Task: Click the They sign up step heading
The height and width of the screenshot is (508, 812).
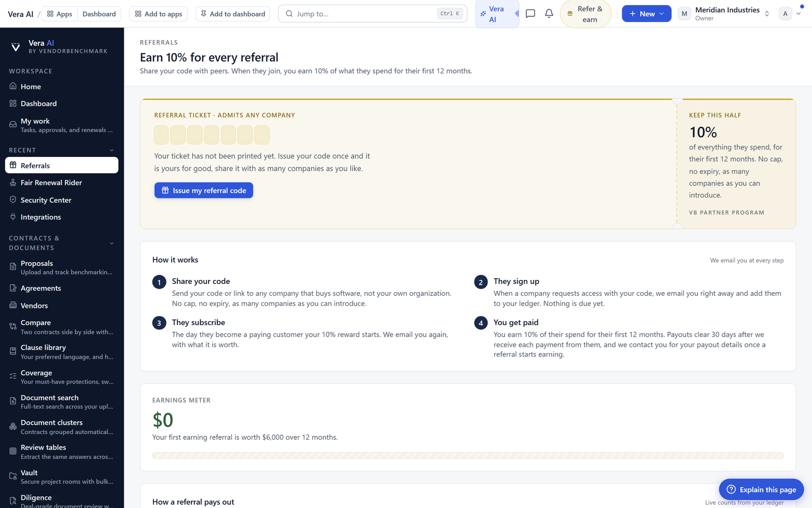Action: (x=516, y=281)
